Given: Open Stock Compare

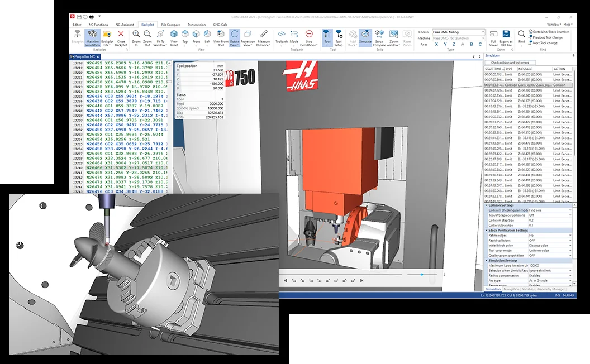Looking at the screenshot, I should pyautogui.click(x=379, y=39).
